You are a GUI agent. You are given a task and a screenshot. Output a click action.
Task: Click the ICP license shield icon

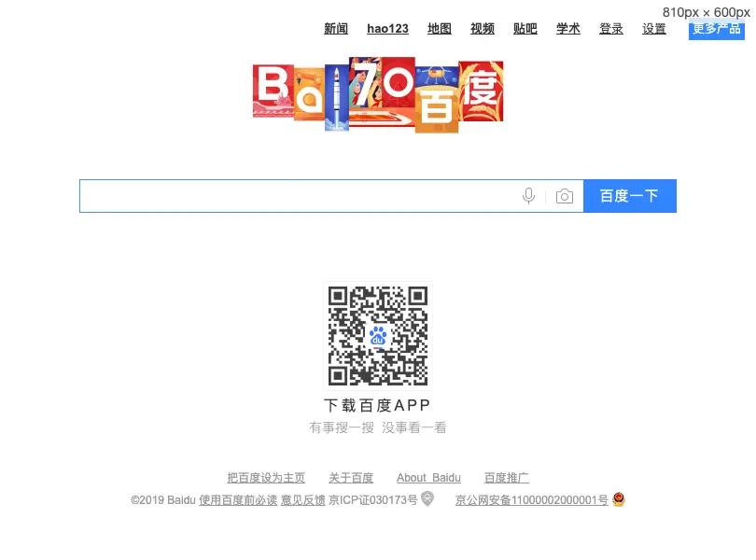coord(427,498)
